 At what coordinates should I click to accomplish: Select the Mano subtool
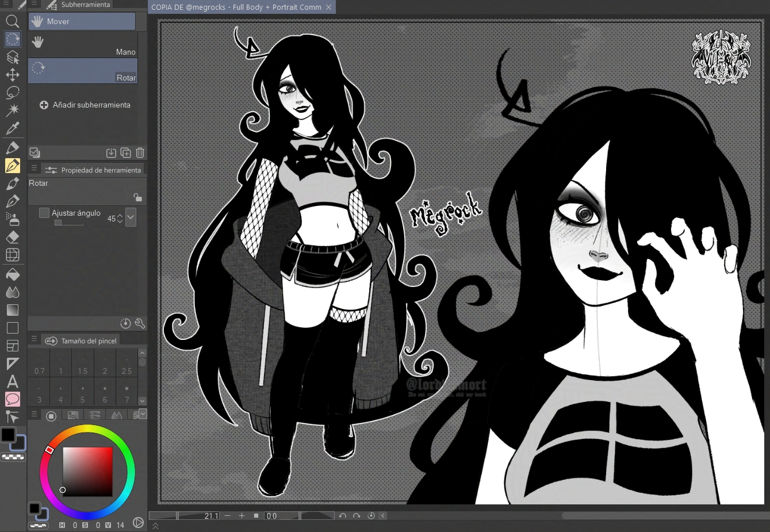click(82, 45)
